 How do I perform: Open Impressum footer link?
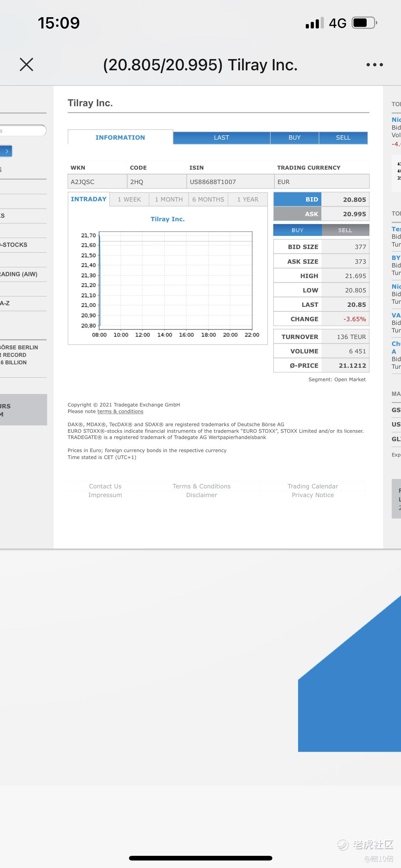pos(105,495)
